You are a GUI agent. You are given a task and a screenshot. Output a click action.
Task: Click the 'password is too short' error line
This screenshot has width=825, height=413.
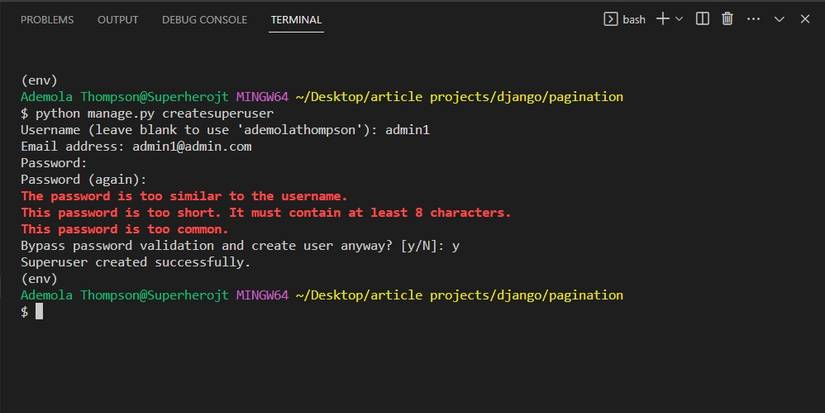click(266, 212)
